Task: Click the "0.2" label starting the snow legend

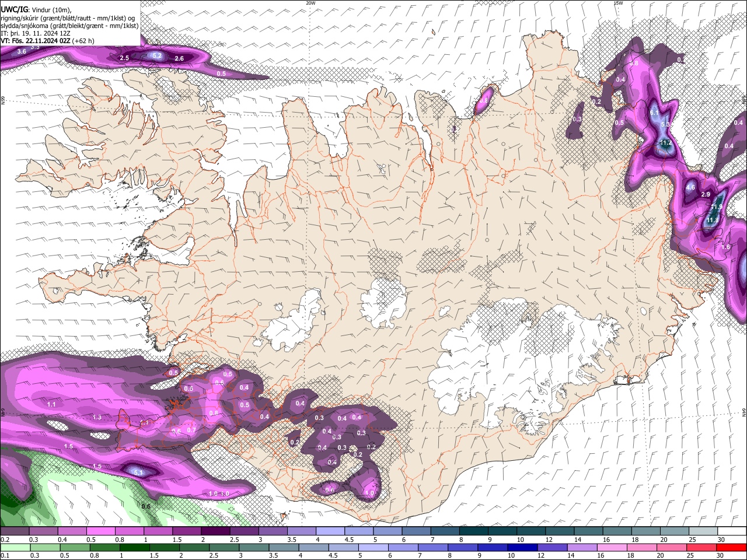Action: coord(5,540)
